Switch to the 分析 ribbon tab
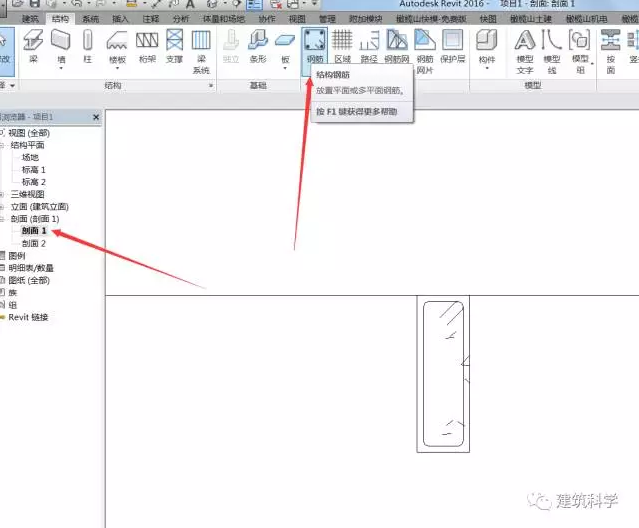The height and width of the screenshot is (528, 639). pos(181,19)
